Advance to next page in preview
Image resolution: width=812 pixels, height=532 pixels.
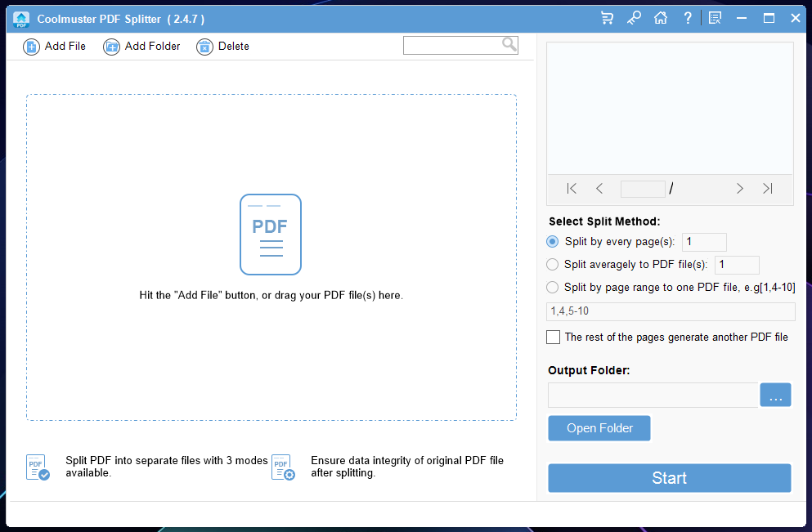click(x=740, y=189)
